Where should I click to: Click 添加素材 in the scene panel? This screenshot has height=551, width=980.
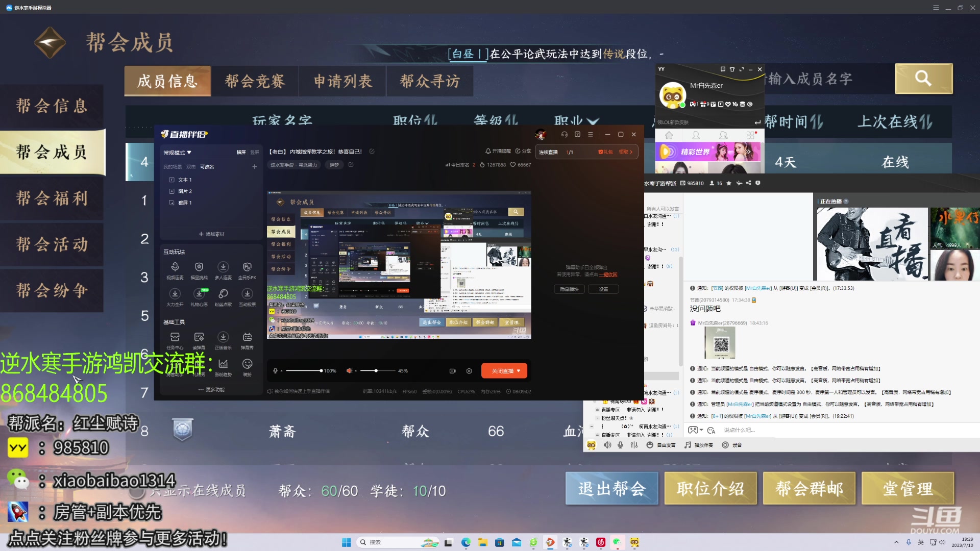point(211,234)
